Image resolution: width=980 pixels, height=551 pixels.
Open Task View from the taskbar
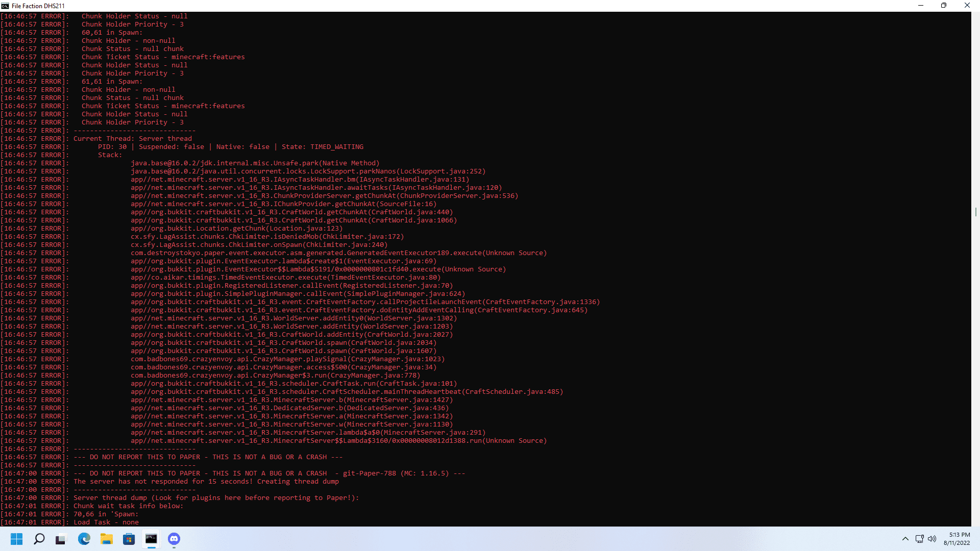61,539
